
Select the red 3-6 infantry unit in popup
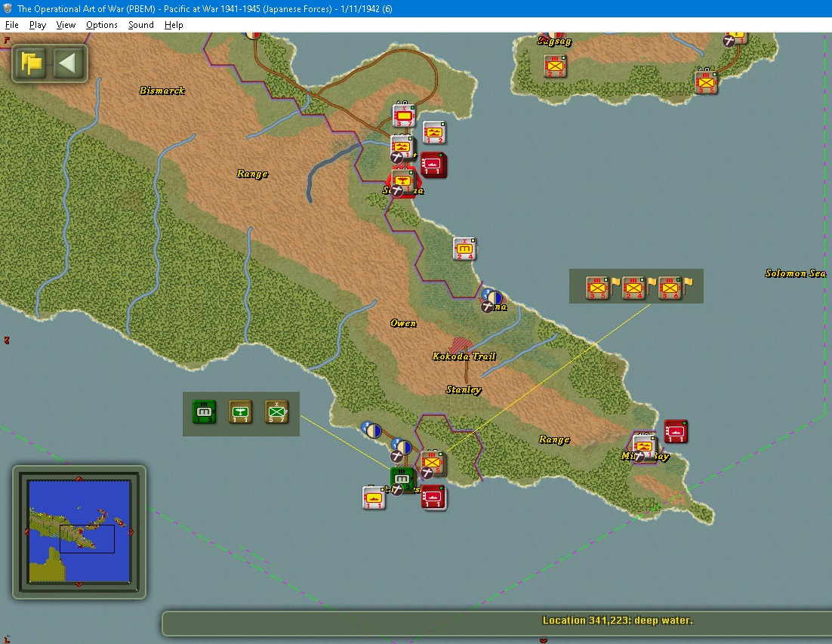pyautogui.click(x=670, y=288)
